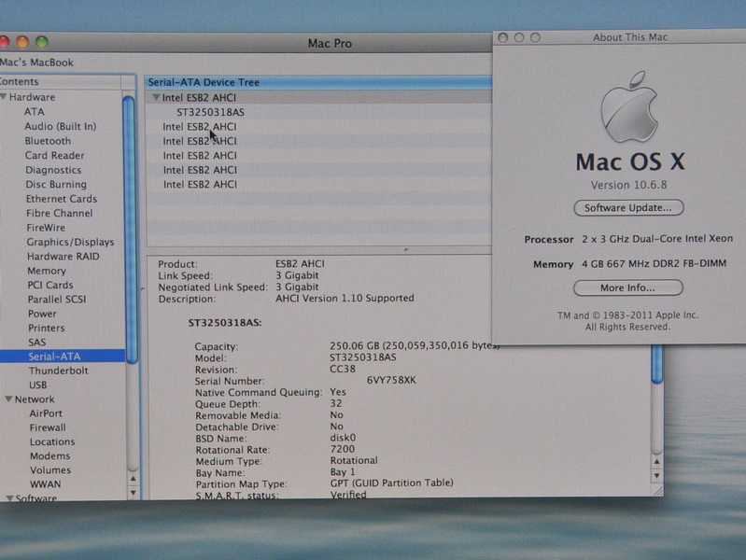Click the Capacity 250.06 GB value
The height and width of the screenshot is (560, 746).
pos(414,345)
